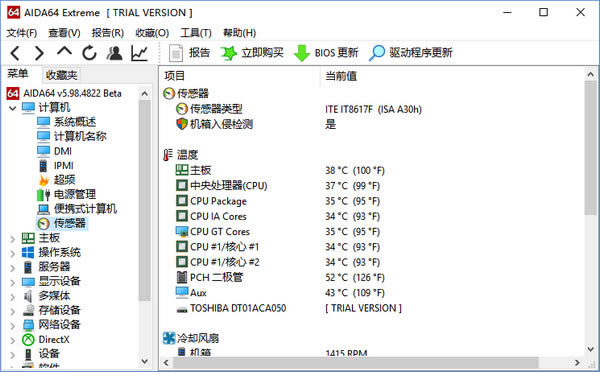Collapse the 计算机 tree node
600x372 pixels.
click(12, 108)
